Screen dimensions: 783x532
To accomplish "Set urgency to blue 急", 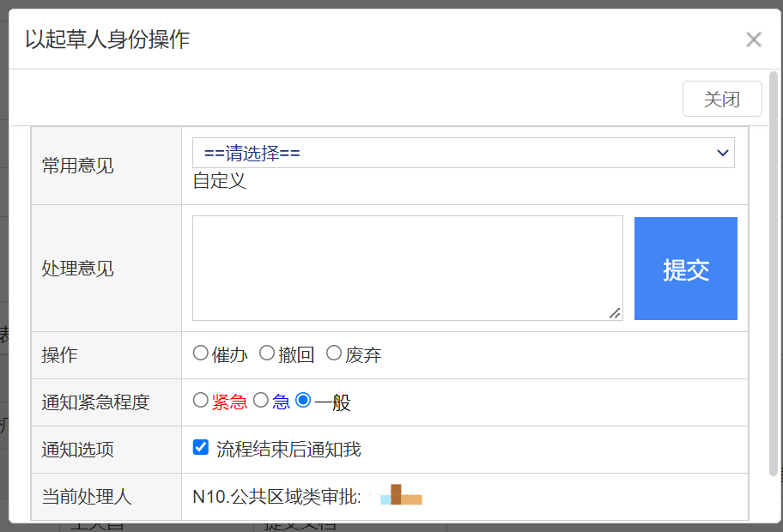I will [x=261, y=400].
